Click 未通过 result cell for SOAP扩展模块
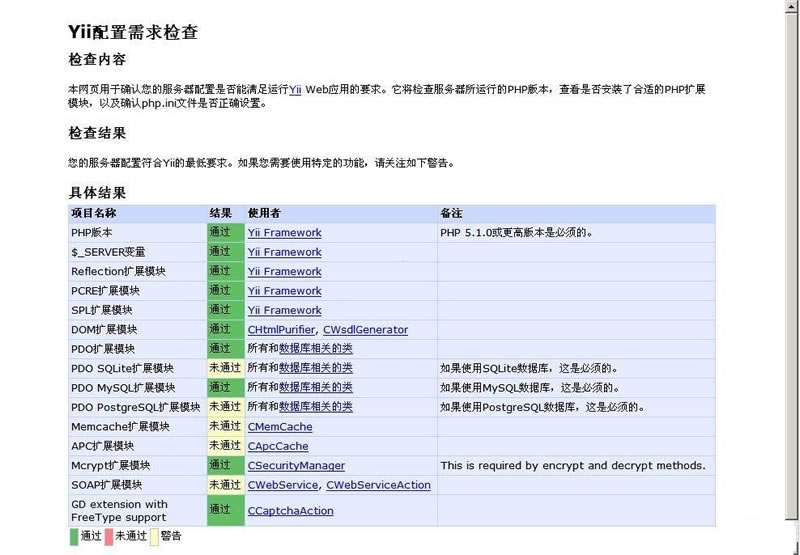800x555 pixels. click(226, 485)
